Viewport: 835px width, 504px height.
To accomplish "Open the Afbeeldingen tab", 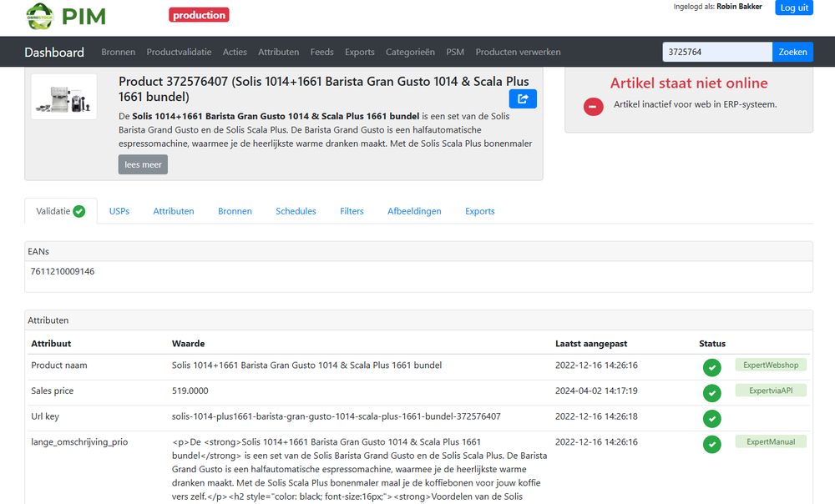I will coord(414,211).
